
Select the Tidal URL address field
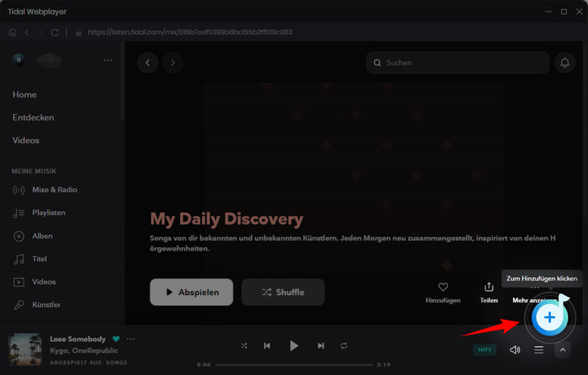[190, 32]
